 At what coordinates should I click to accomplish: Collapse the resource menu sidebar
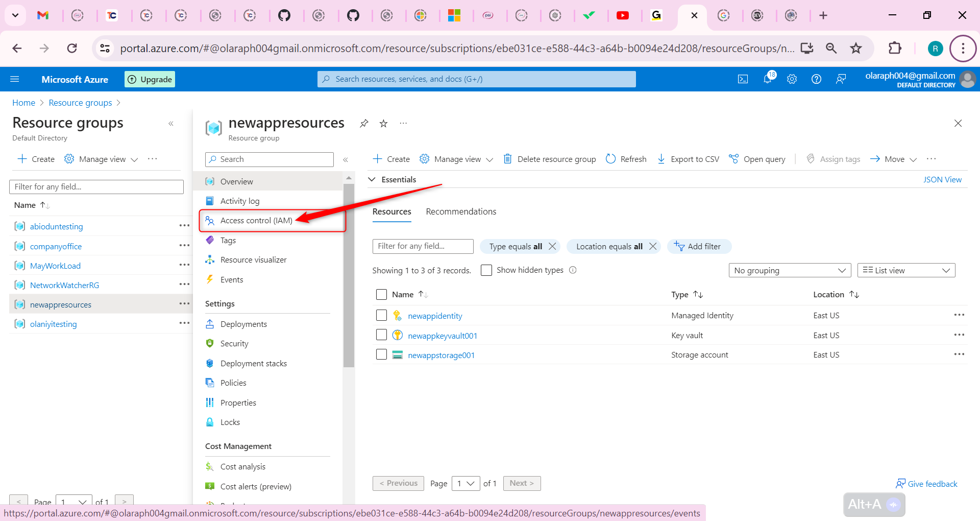(346, 160)
